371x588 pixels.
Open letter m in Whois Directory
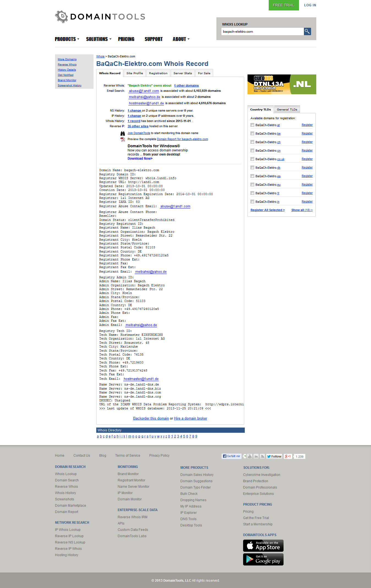[x=130, y=436]
